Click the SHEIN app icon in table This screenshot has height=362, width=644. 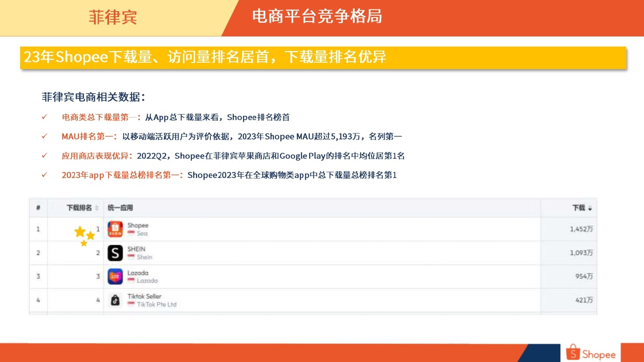tap(115, 253)
